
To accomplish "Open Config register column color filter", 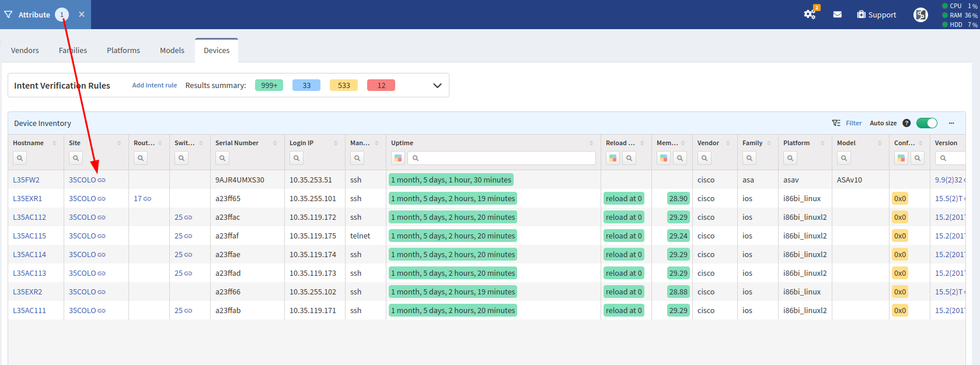I will coord(901,158).
